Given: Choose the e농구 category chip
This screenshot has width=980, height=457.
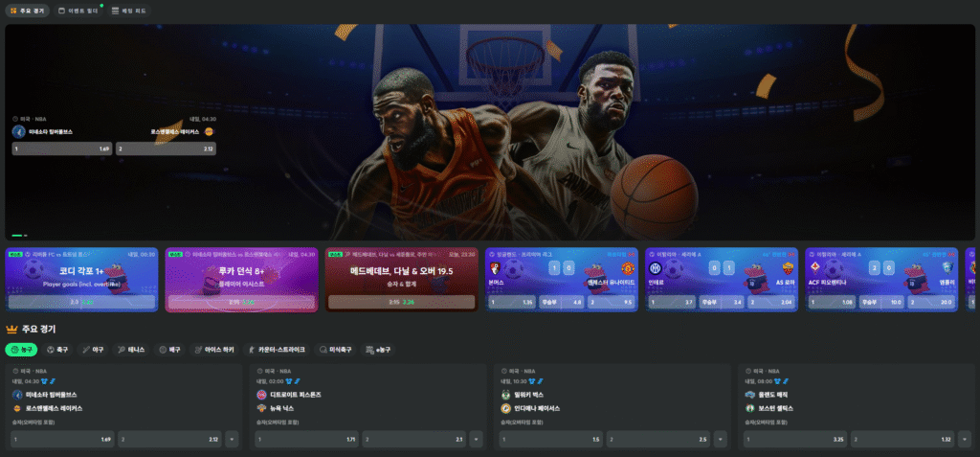Looking at the screenshot, I should [x=380, y=350].
